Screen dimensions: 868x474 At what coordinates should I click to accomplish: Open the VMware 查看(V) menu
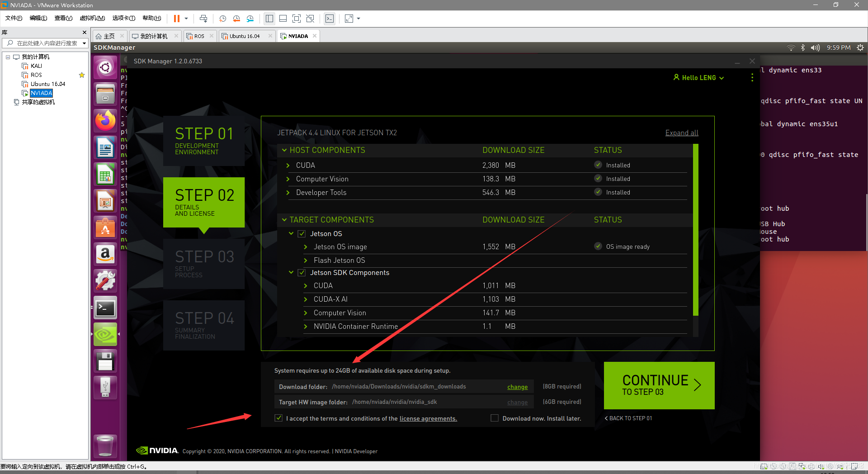pos(63,18)
